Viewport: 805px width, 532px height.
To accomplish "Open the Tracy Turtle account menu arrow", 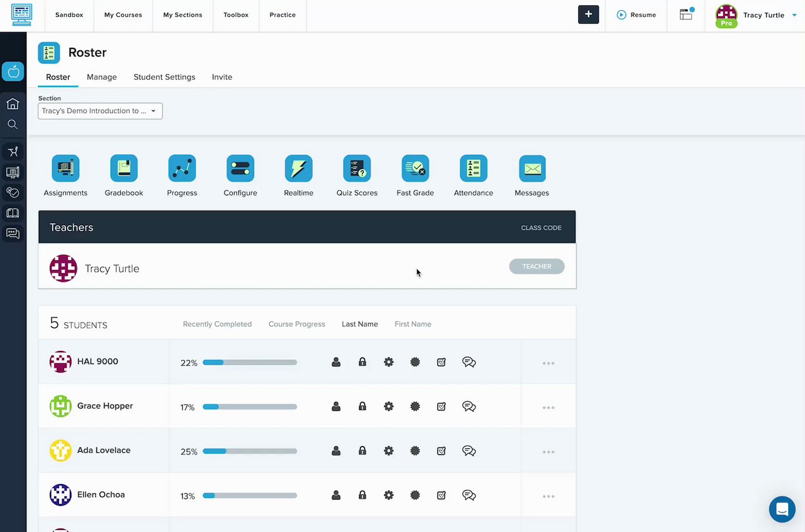I will tap(795, 15).
